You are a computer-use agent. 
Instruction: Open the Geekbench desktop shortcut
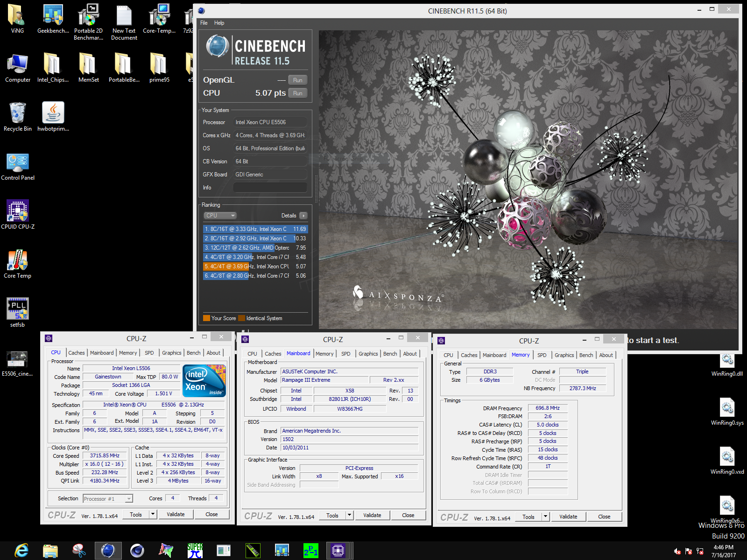pos(53,19)
